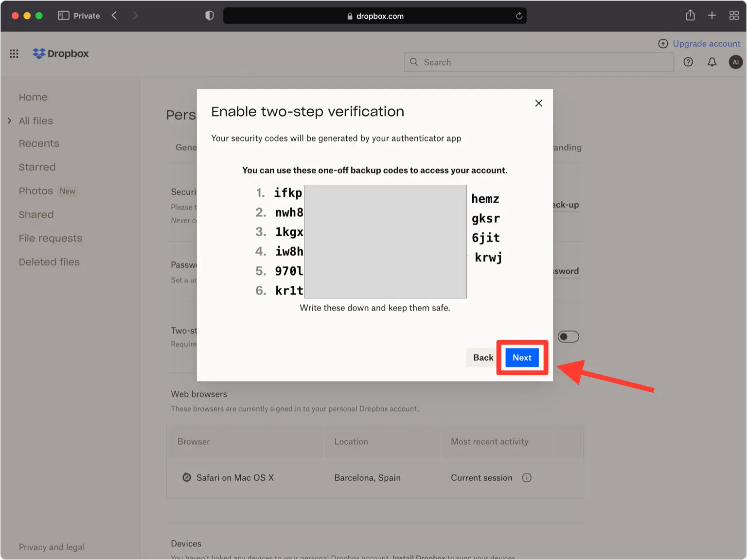Screen dimensions: 747x560
Task: Click the search magnifier icon
Action: pos(414,62)
